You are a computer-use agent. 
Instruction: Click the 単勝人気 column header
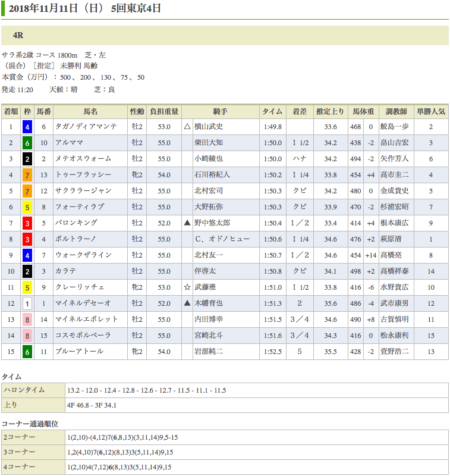pyautogui.click(x=431, y=111)
